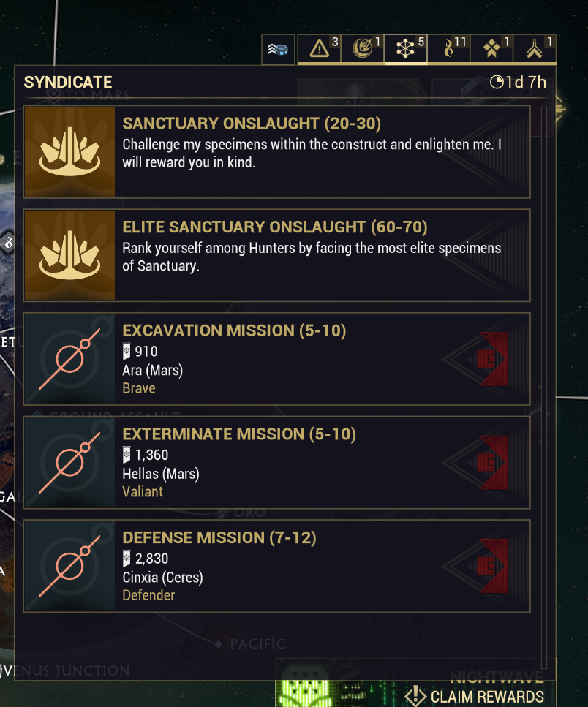Select the Invasions tab icon
This screenshot has height=707, width=588.
pyautogui.click(x=491, y=49)
